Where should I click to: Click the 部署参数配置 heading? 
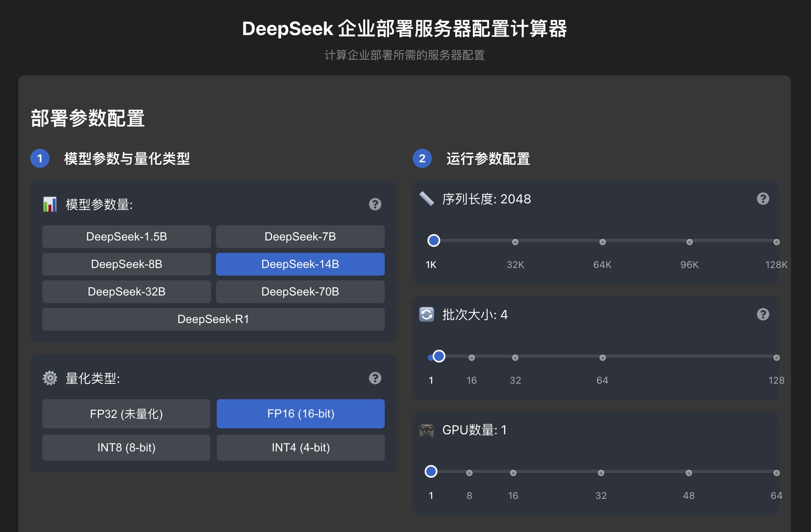88,118
